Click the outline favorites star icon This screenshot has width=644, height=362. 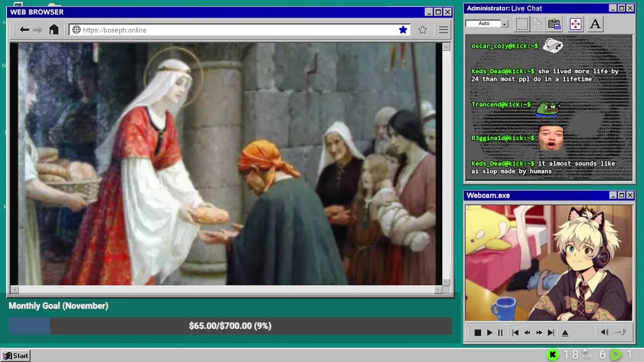click(x=423, y=30)
